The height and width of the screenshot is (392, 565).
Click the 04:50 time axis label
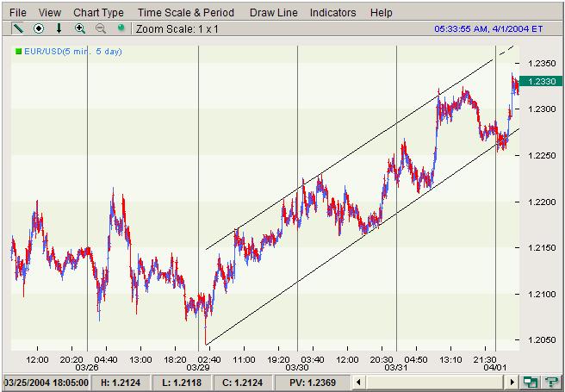point(416,359)
